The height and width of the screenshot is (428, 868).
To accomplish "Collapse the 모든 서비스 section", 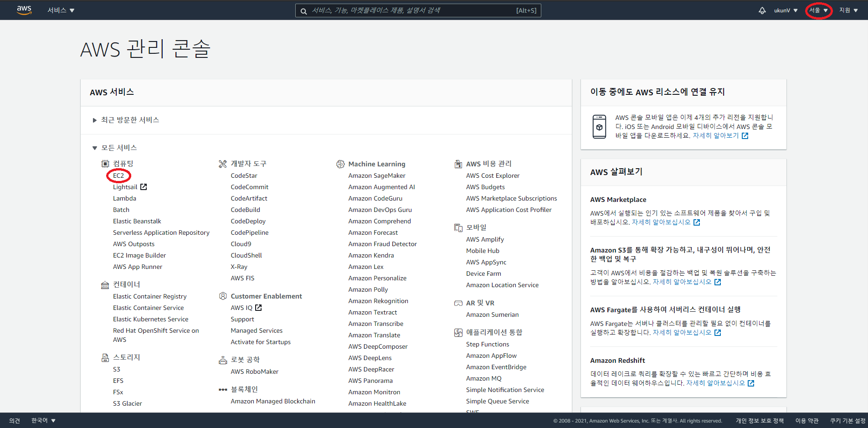I will (114, 148).
